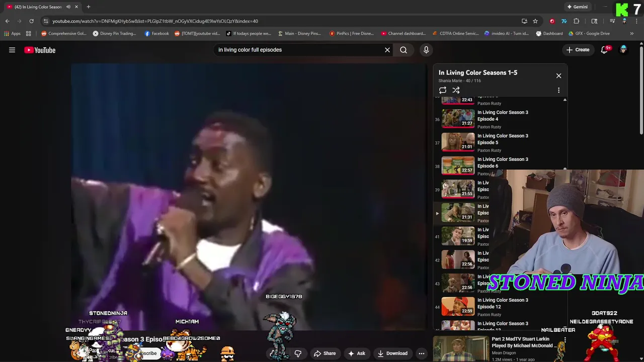
Task: Open the Channel dashboard bookmark
Action: point(404,34)
